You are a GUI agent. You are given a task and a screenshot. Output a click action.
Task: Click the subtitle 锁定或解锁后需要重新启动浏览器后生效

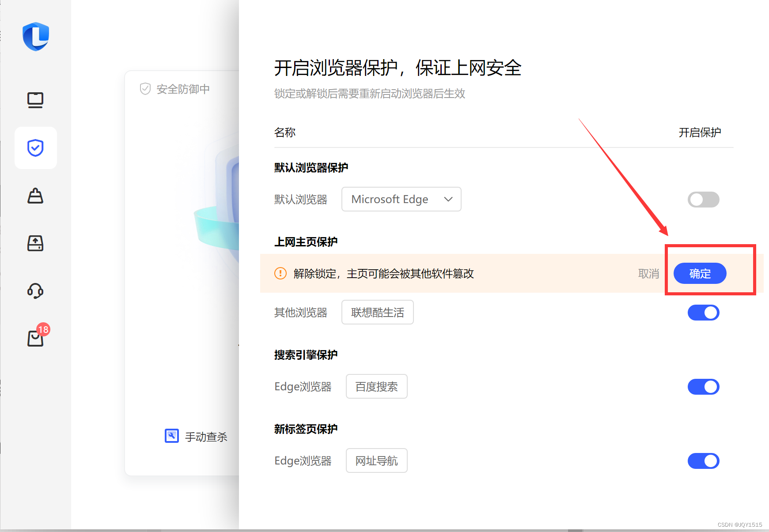(x=370, y=94)
